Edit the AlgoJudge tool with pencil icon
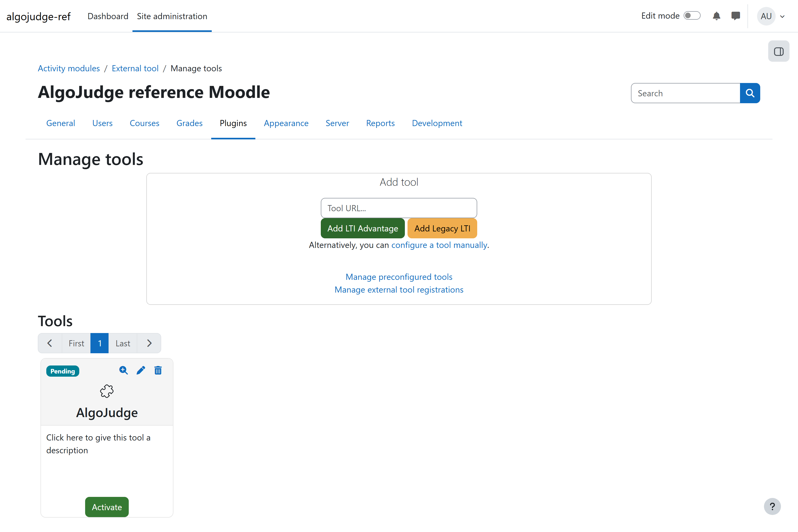Viewport: 798px width, 532px height. click(x=141, y=370)
